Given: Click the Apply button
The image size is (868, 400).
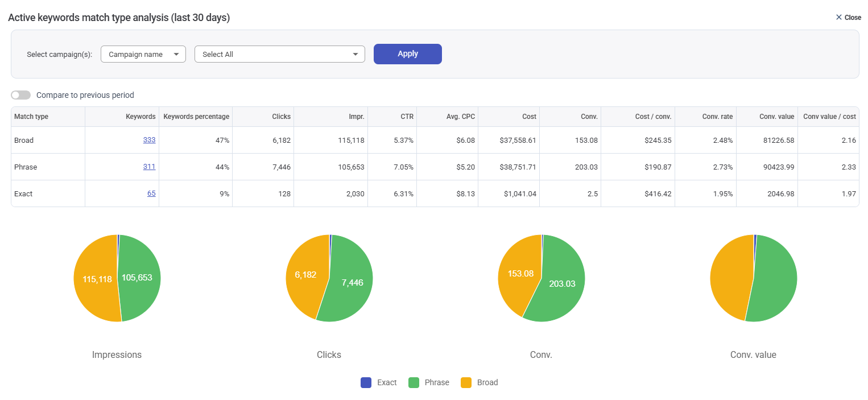Looking at the screenshot, I should coord(407,54).
